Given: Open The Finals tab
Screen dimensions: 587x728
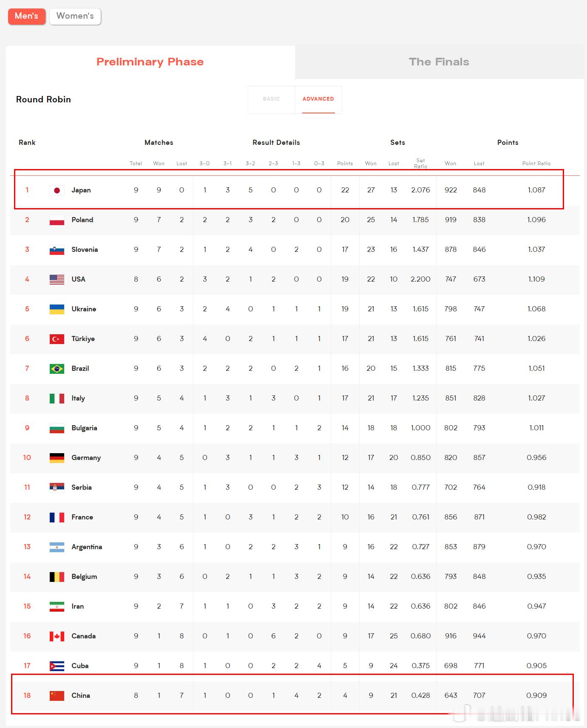Looking at the screenshot, I should pyautogui.click(x=439, y=62).
